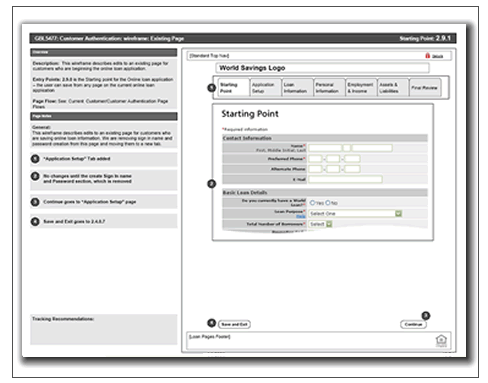488x383 pixels.
Task: Open the Final Review tab
Action: click(425, 88)
